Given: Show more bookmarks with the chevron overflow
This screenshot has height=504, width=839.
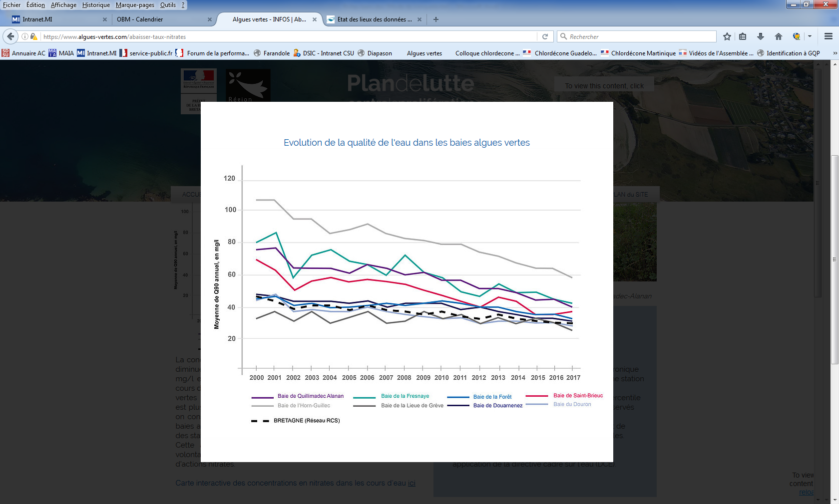Looking at the screenshot, I should pyautogui.click(x=835, y=53).
